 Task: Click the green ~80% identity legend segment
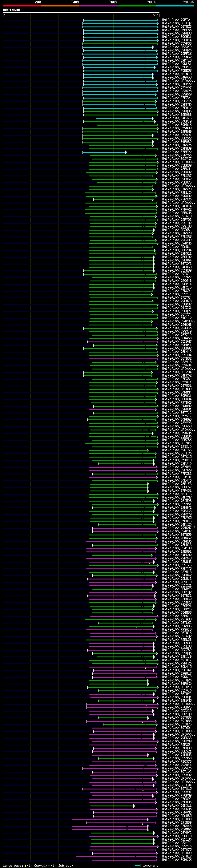137,6
